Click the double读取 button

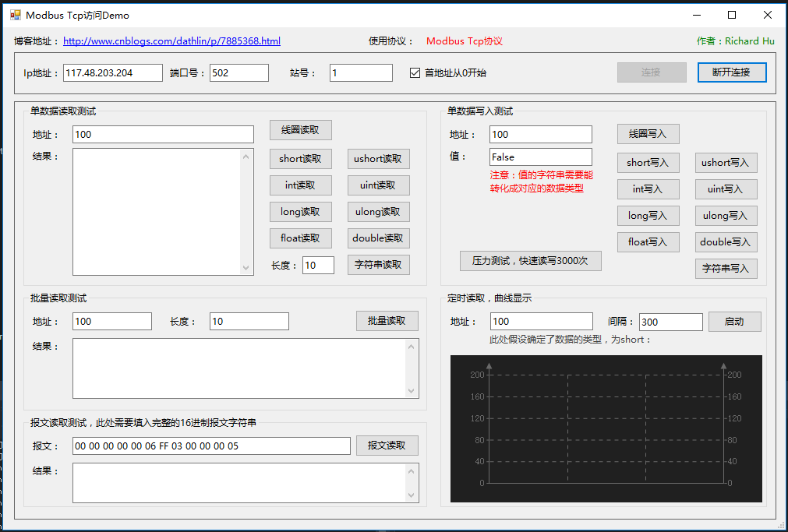[x=379, y=238]
